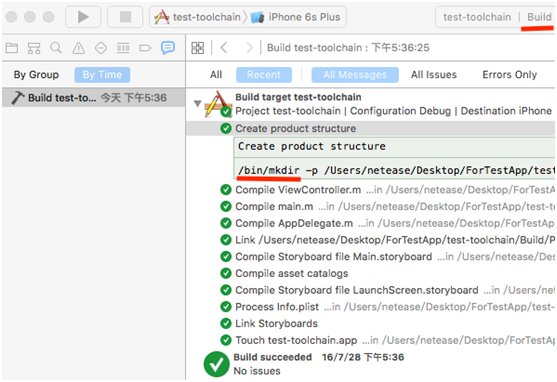This screenshot has height=382, width=557.
Task: Open the Find navigator magnifier
Action: coord(56,48)
